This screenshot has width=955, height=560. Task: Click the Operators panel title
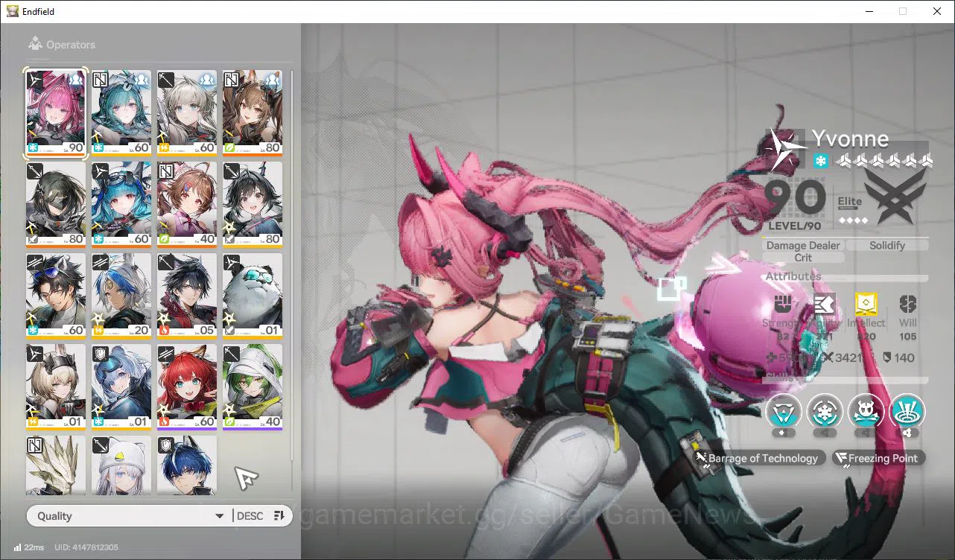pyautogui.click(x=71, y=45)
